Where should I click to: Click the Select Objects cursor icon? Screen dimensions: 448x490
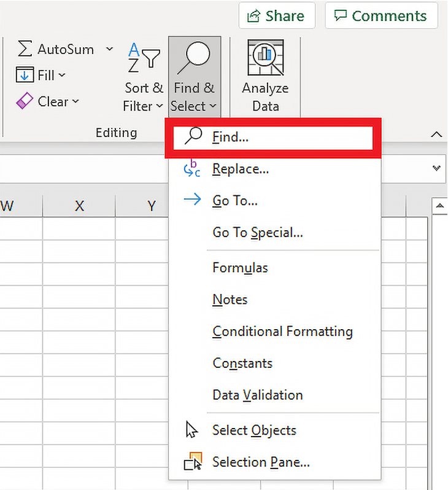point(191,429)
